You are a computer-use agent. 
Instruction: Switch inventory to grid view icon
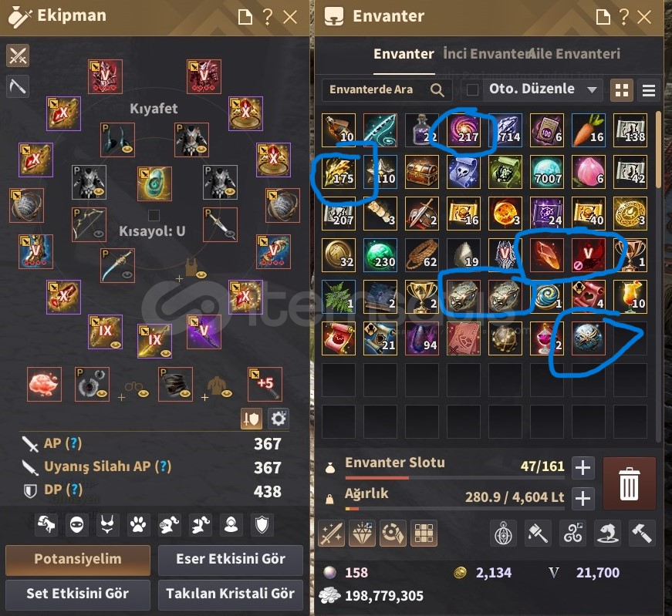(x=621, y=90)
